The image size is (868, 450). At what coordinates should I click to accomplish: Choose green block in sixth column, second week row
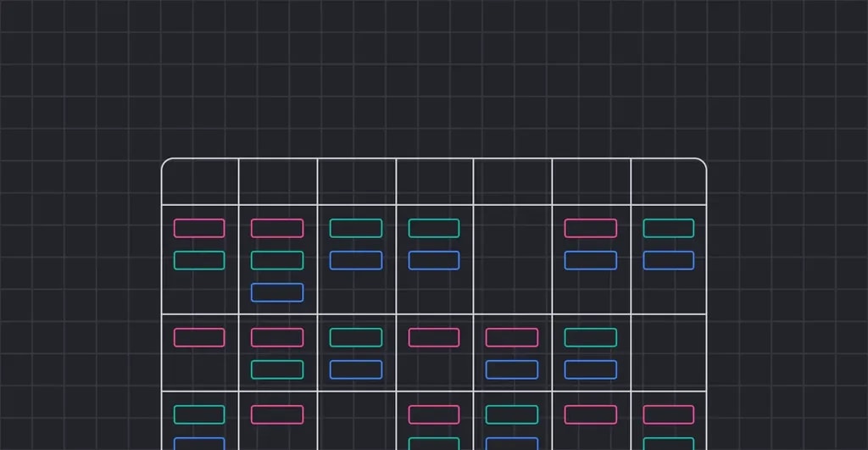[591, 337]
